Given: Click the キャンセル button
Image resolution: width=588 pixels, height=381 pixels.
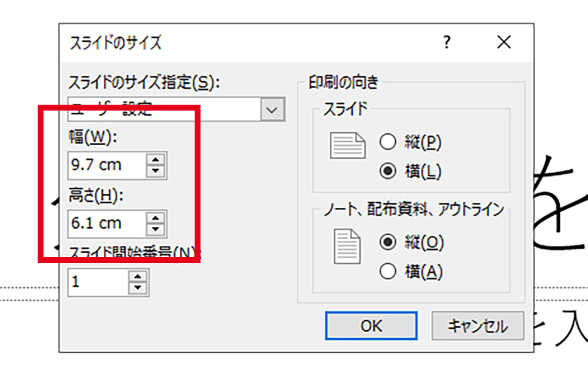Looking at the screenshot, I should 477,326.
